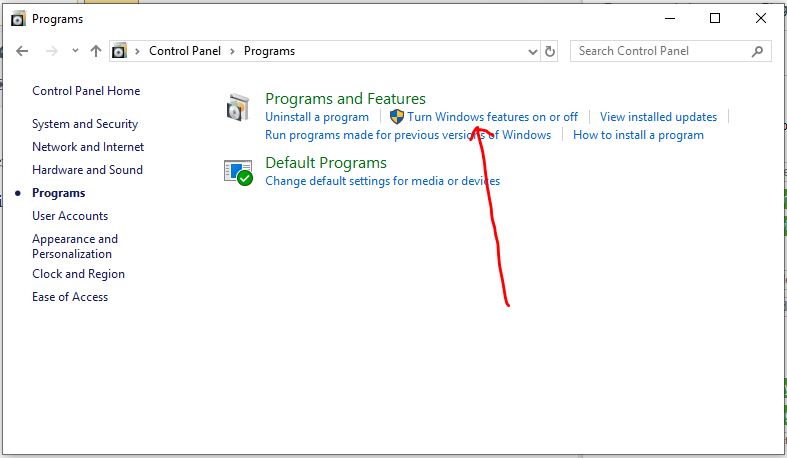This screenshot has height=458, width=787.
Task: Expand the chevron between Control Panel and Programs
Action: [x=232, y=51]
